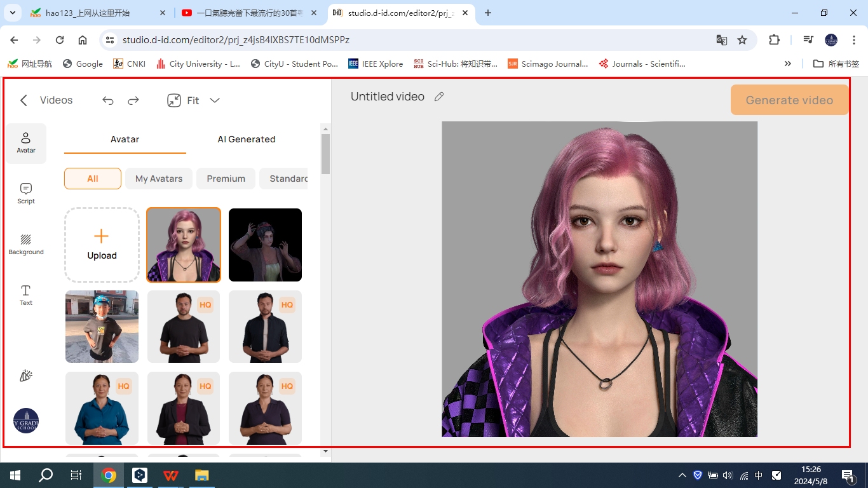The height and width of the screenshot is (488, 868).
Task: Open the Script panel in sidebar
Action: pyautogui.click(x=26, y=194)
